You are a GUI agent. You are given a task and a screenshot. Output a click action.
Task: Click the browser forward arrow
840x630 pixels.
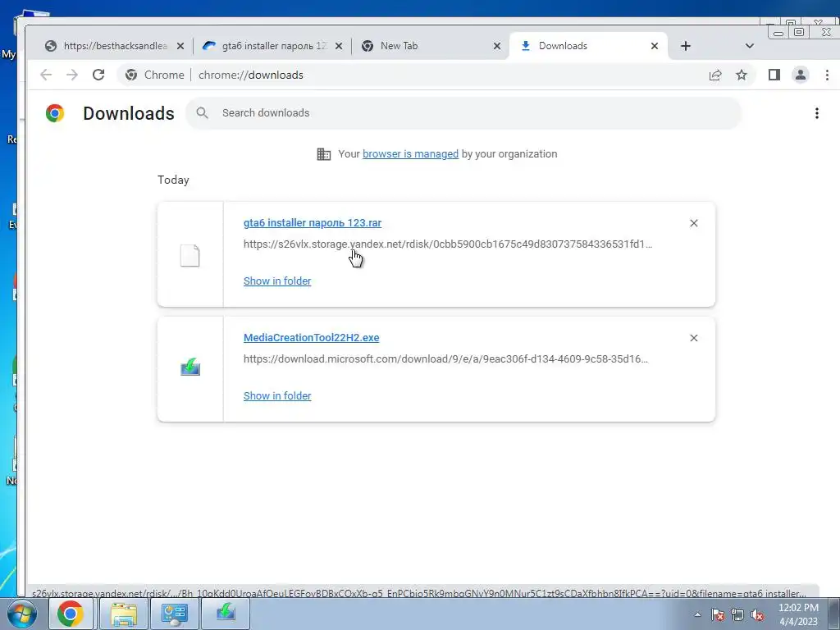(x=72, y=75)
